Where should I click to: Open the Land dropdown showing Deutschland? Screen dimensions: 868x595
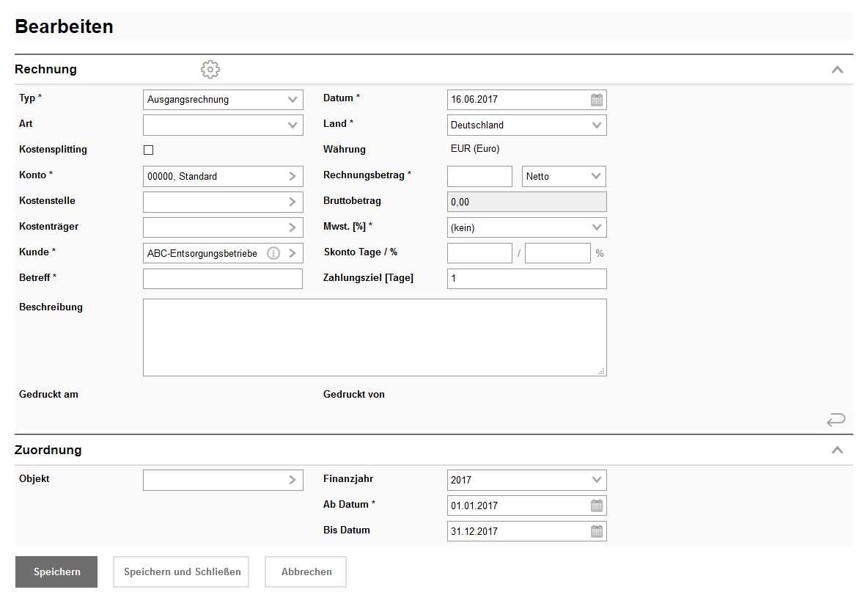[526, 125]
